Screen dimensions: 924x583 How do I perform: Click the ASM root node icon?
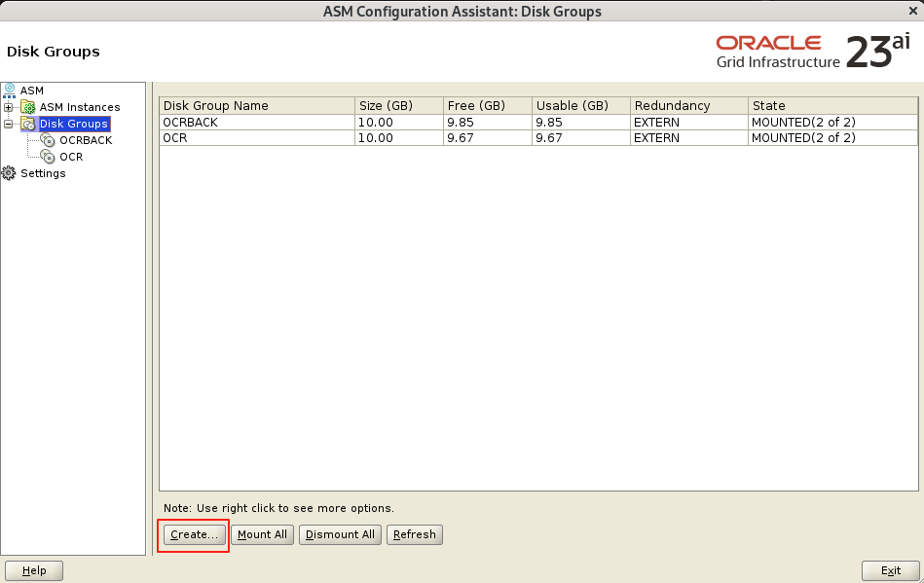10,91
